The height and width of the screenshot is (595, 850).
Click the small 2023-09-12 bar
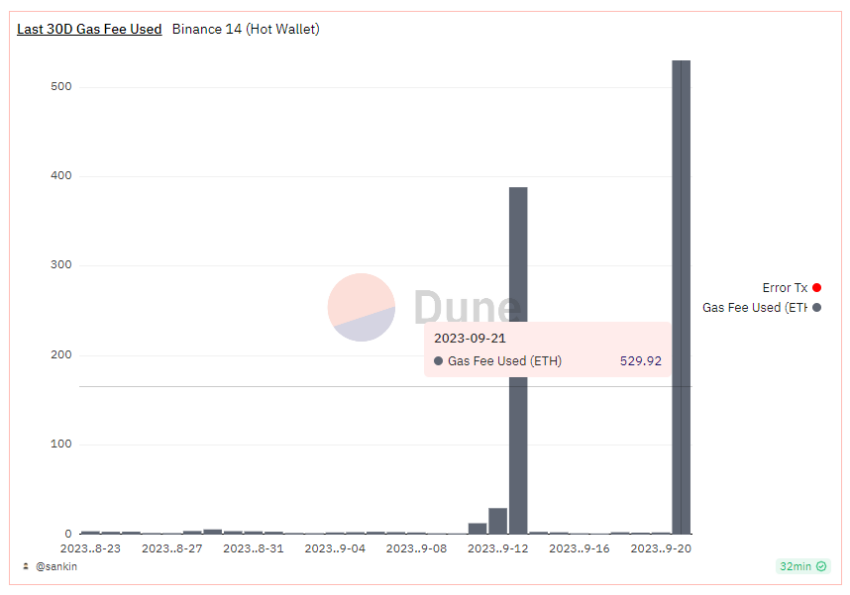point(498,521)
